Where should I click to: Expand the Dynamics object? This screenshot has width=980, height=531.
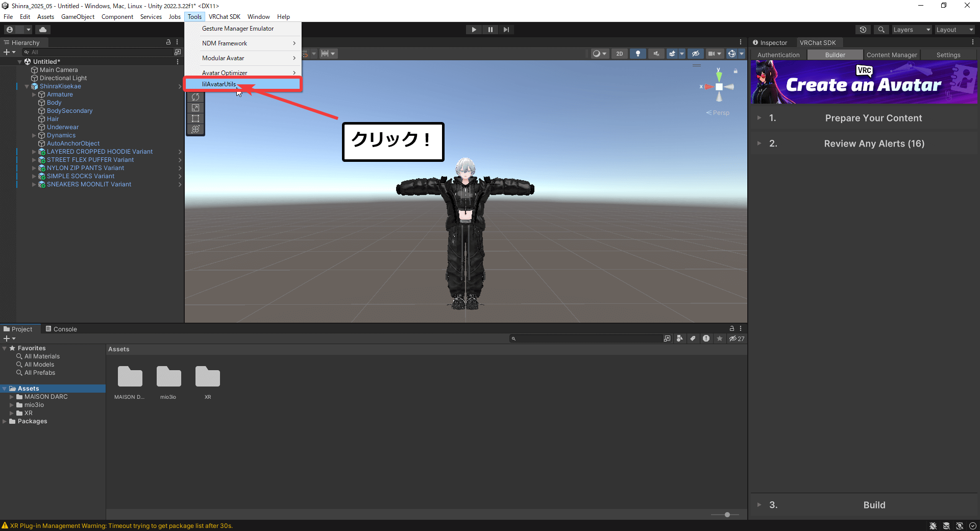pos(34,135)
